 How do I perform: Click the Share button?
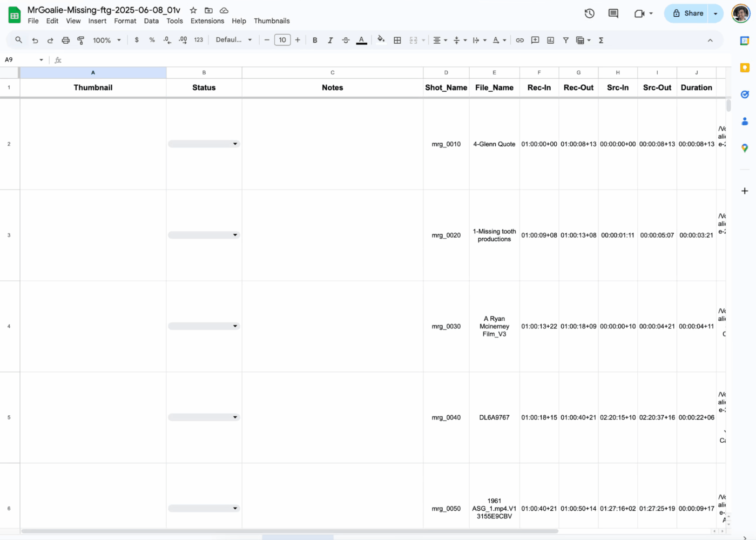[x=687, y=13]
